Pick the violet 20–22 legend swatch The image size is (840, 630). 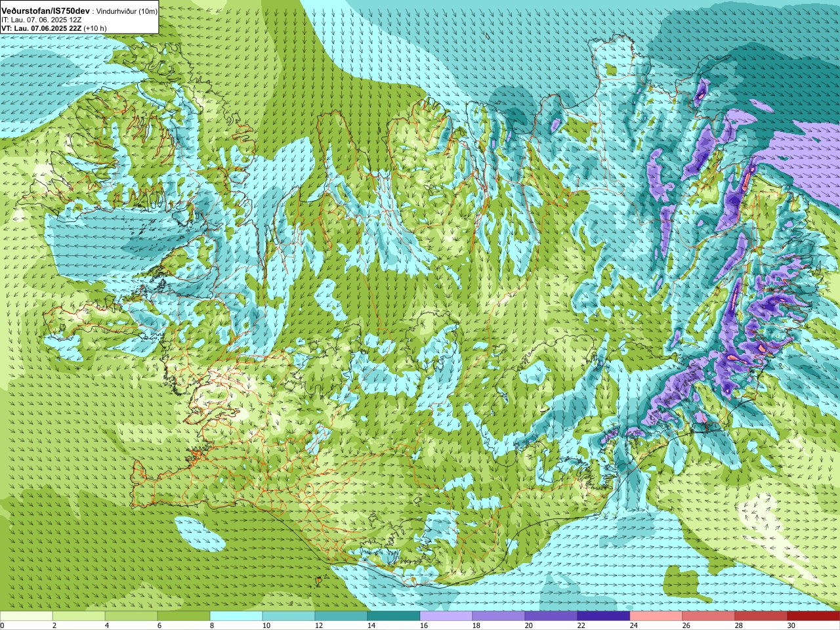[551, 616]
